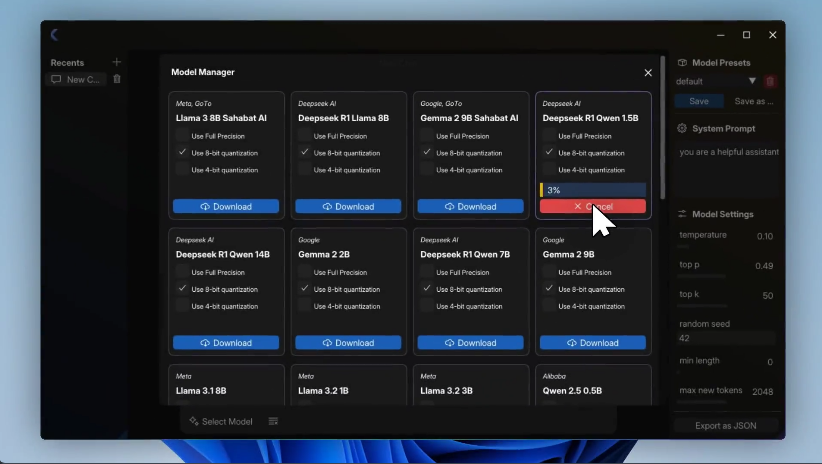Click Save as ... for the preset

753,101
